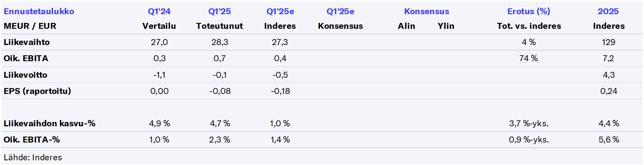Click the Ennustetaulukko table title

39,11
